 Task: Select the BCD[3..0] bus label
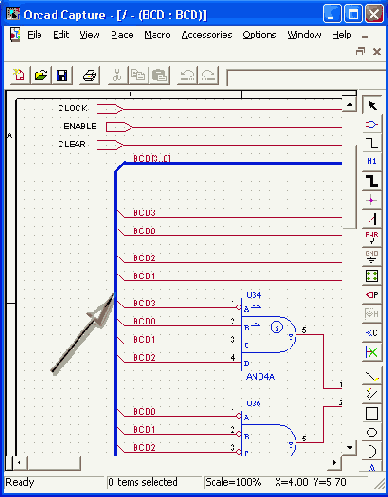point(152,158)
